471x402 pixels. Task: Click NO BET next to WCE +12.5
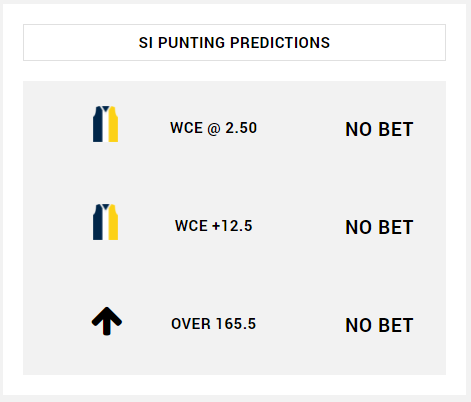pyautogui.click(x=379, y=227)
